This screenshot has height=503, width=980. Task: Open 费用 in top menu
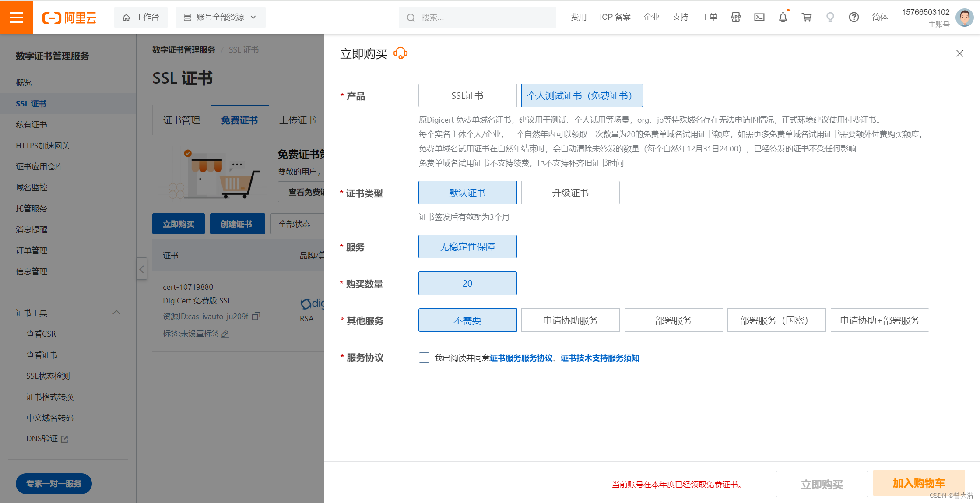[579, 17]
